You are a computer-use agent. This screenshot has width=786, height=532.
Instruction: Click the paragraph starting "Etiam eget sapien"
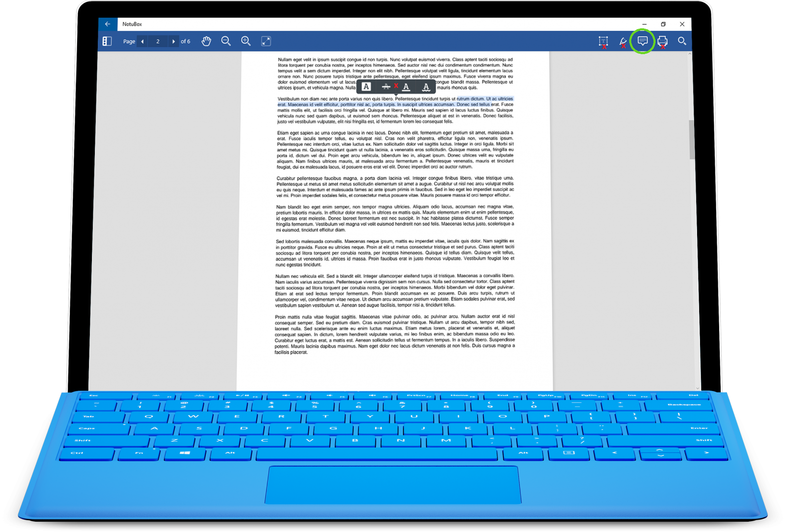(x=395, y=150)
